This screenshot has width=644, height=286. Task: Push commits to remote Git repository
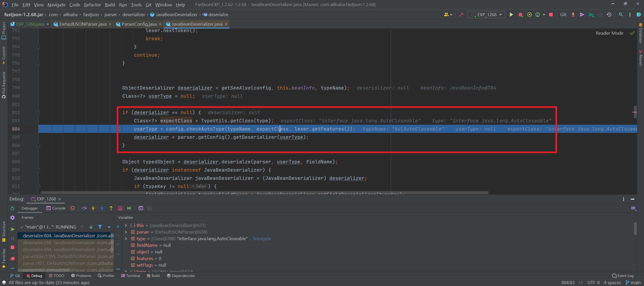click(582, 15)
